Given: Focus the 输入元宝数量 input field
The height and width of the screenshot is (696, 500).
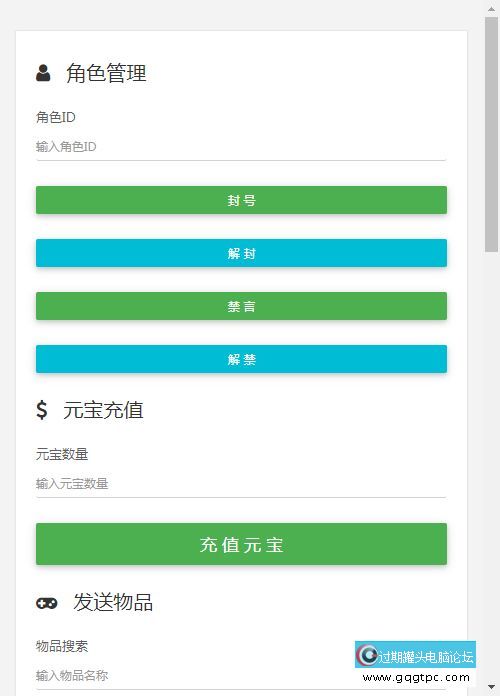Looking at the screenshot, I should click(241, 484).
